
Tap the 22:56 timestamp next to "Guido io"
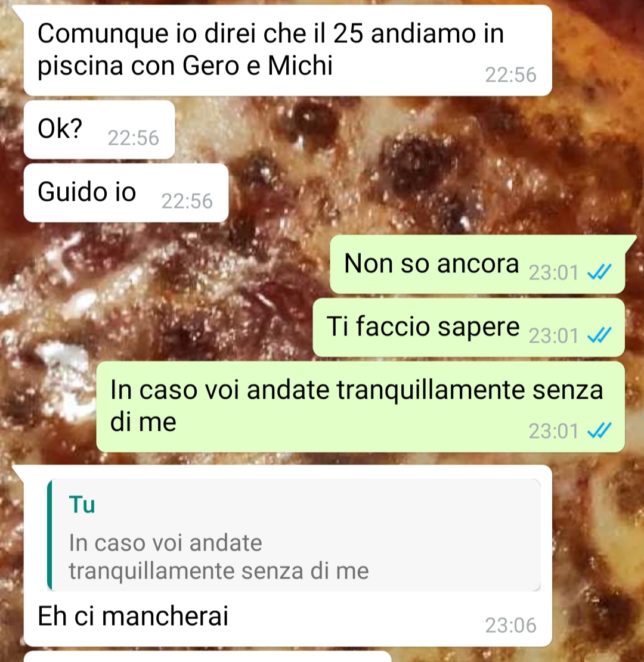(187, 201)
